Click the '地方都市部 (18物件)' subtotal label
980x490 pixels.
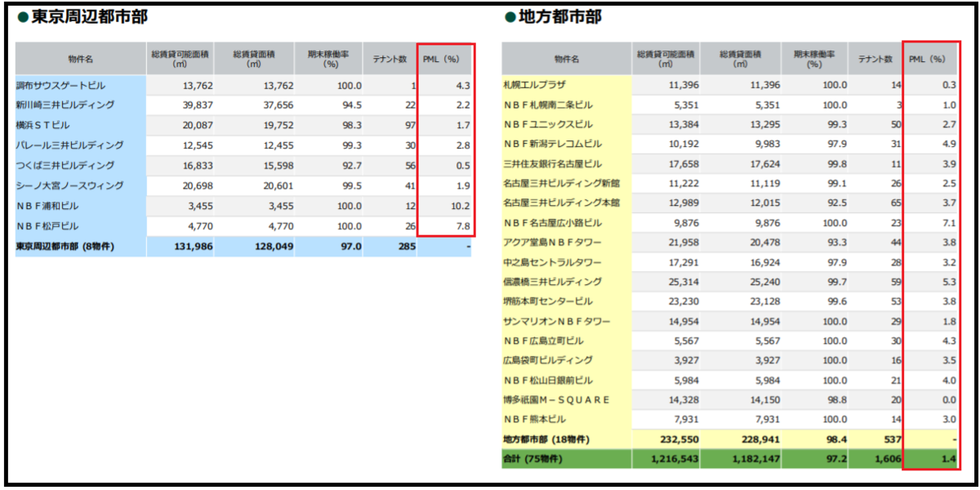point(546,439)
